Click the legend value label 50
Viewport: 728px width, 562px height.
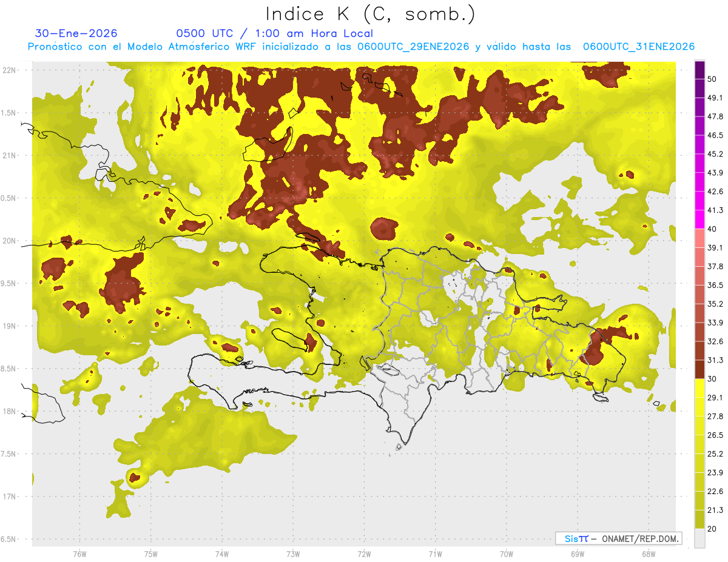pos(714,79)
